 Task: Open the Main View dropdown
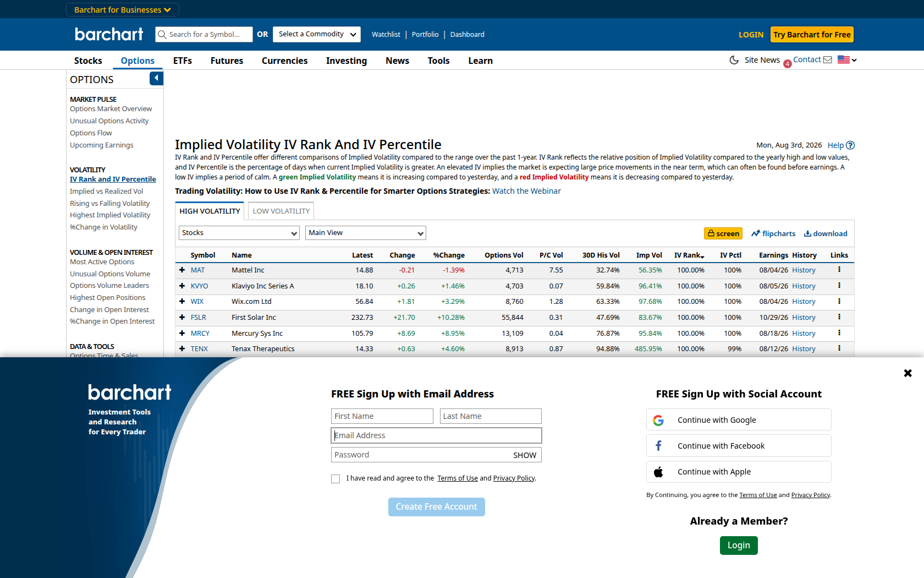point(366,233)
